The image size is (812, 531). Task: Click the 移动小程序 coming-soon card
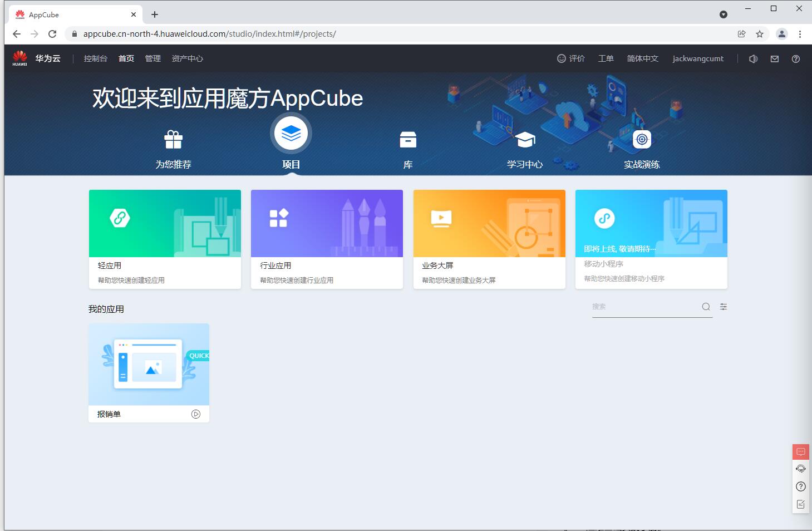(x=651, y=239)
